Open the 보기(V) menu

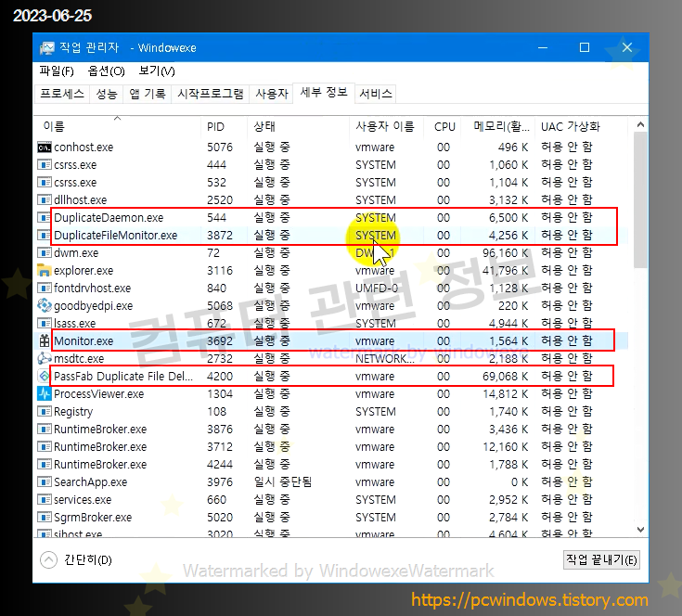point(157,71)
